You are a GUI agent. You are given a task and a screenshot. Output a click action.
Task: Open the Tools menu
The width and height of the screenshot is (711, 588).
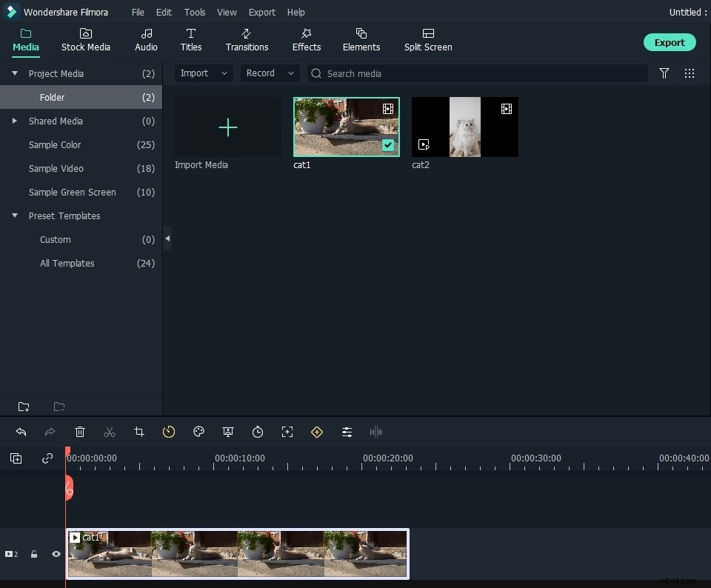pyautogui.click(x=194, y=12)
